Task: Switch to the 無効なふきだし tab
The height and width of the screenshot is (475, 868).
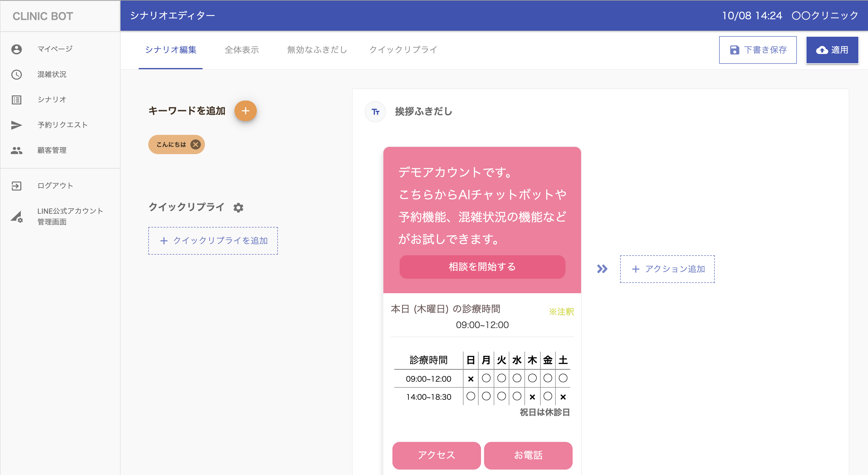Action: [317, 50]
